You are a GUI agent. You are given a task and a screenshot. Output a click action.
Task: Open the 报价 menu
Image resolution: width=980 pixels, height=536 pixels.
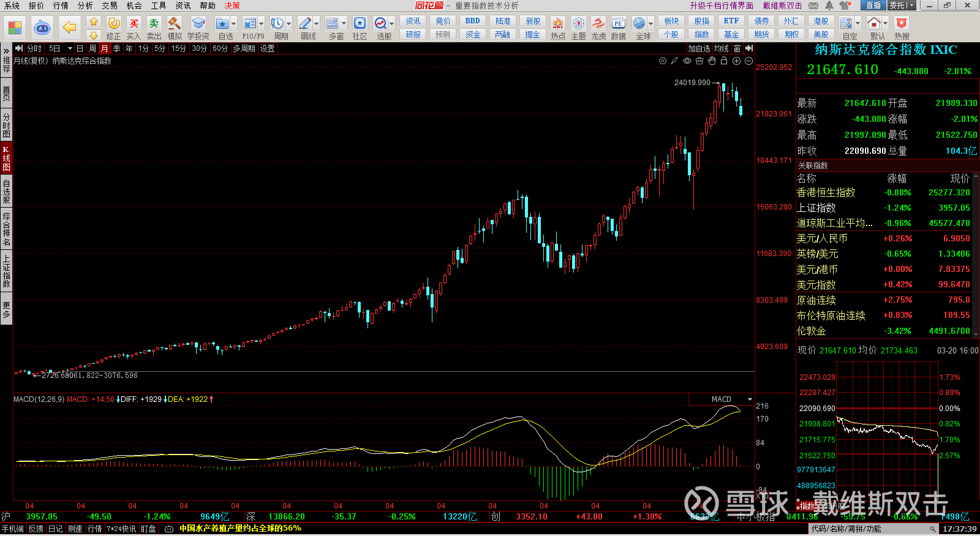[36, 6]
